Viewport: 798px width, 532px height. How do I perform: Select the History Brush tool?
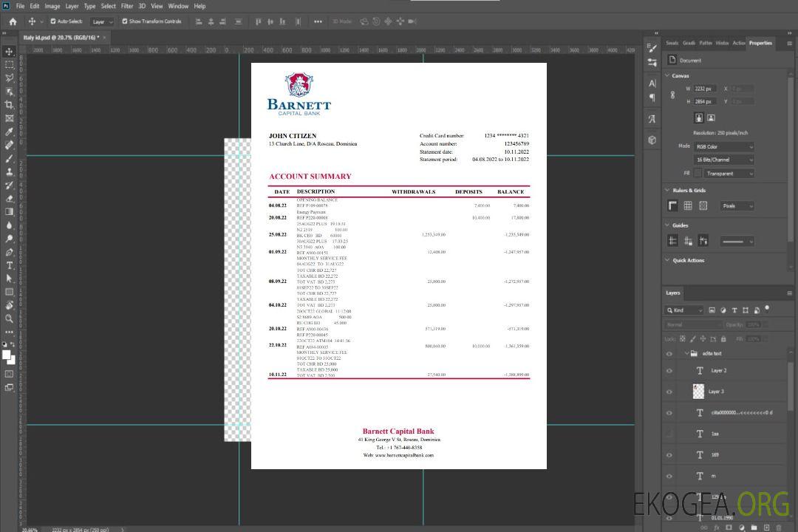pyautogui.click(x=9, y=185)
